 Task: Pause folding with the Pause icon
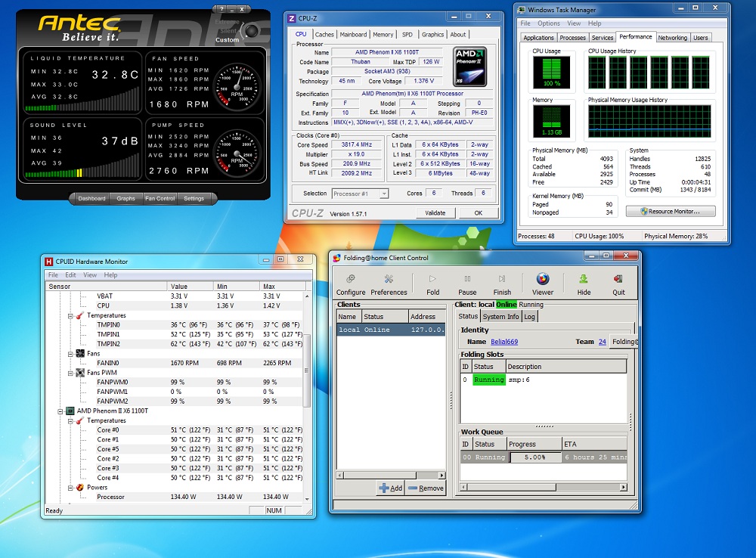(467, 279)
